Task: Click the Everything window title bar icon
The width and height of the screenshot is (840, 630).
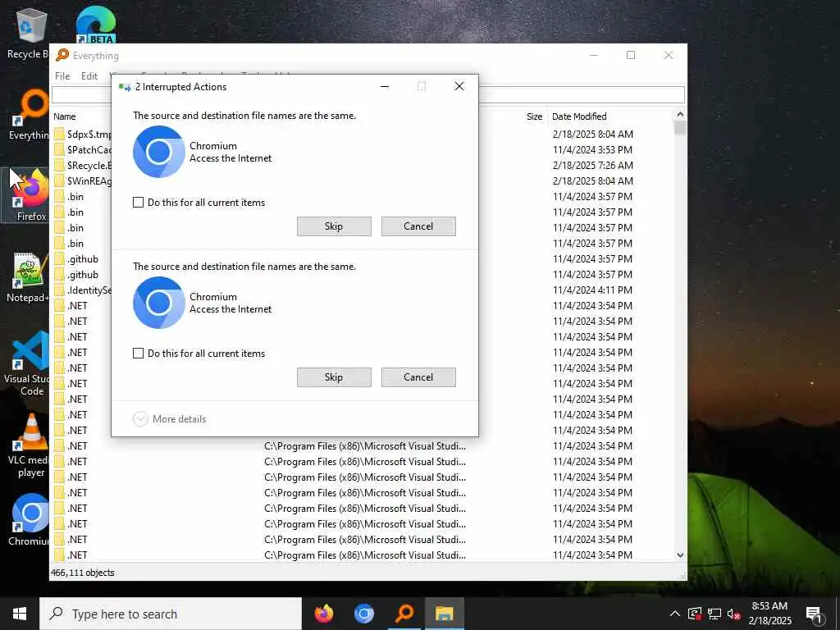Action: [62, 55]
